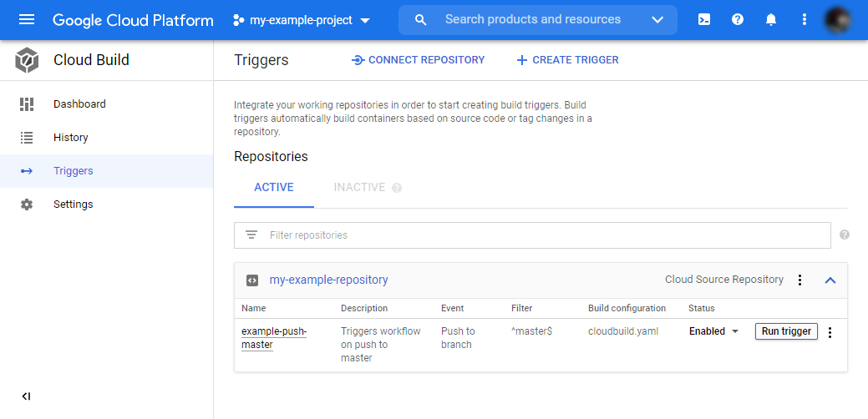Click the Status column header

[702, 308]
